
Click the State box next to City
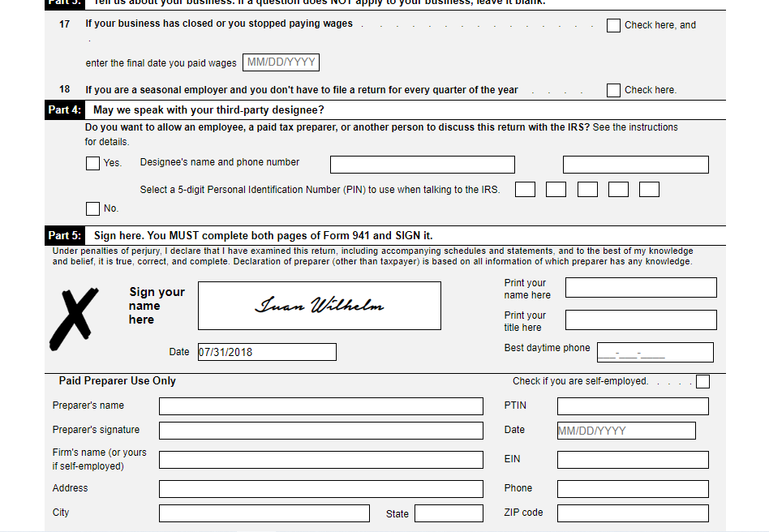(449, 513)
